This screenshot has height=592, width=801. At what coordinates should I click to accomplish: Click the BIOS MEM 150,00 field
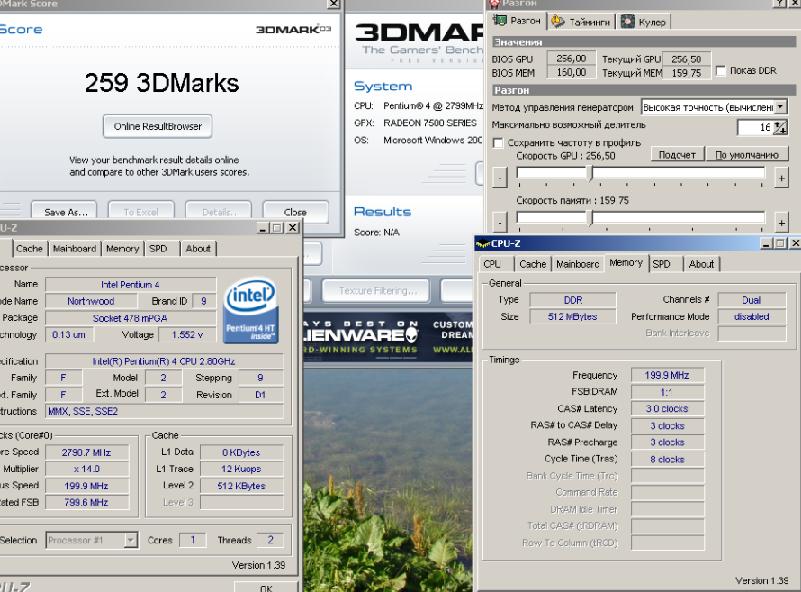click(571, 73)
